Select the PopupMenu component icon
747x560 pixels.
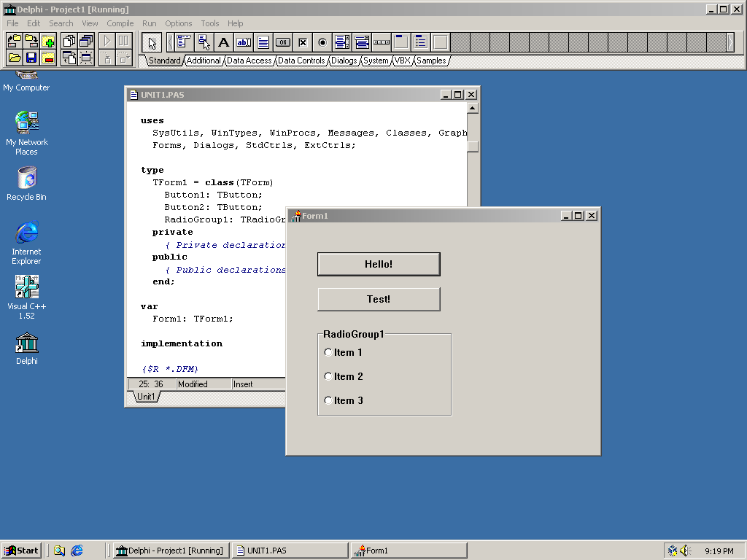pyautogui.click(x=204, y=42)
